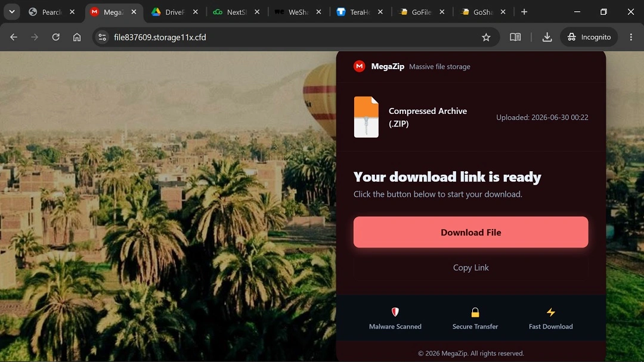
Task: Open the browser three-dot menu
Action: point(631,37)
